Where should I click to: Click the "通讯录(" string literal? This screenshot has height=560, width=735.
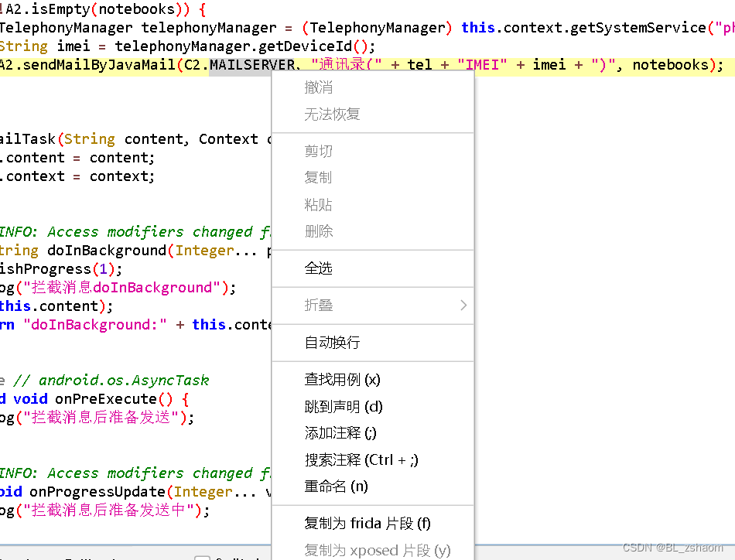click(x=347, y=65)
